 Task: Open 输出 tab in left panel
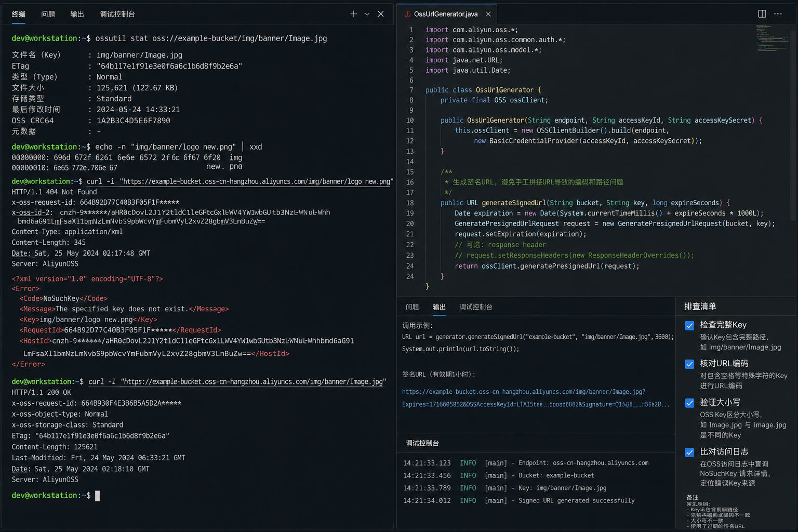coord(77,14)
